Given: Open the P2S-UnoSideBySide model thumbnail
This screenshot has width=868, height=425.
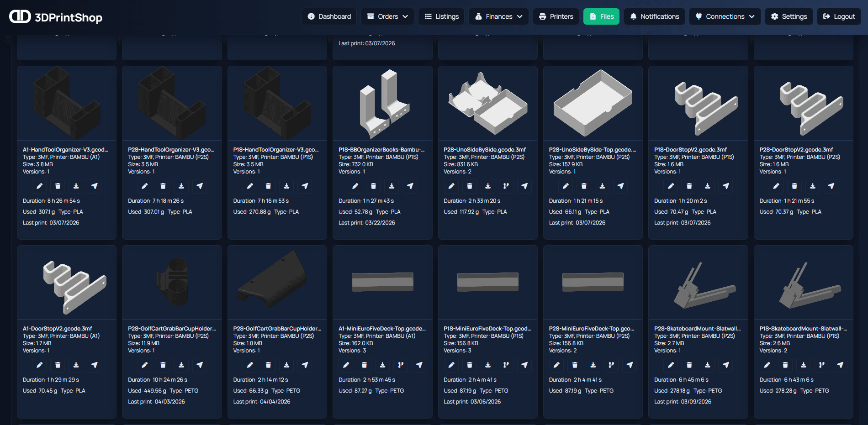Looking at the screenshot, I should click(x=487, y=103).
